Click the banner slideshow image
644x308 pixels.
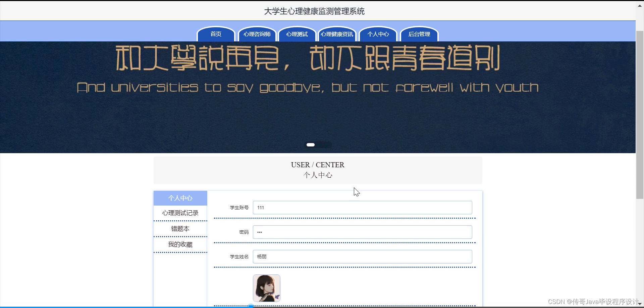318,94
